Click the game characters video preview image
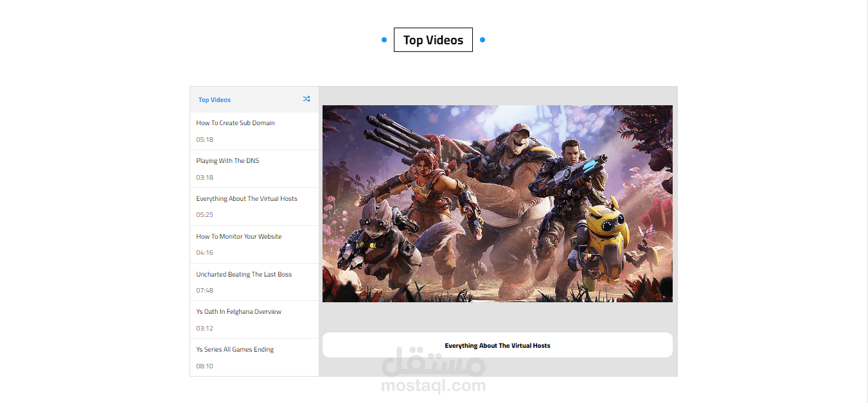Screen dimensions: 868x403 click(497, 203)
